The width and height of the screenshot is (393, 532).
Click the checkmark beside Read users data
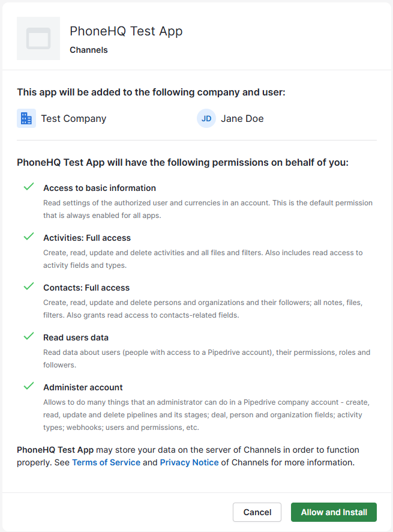pyautogui.click(x=28, y=337)
